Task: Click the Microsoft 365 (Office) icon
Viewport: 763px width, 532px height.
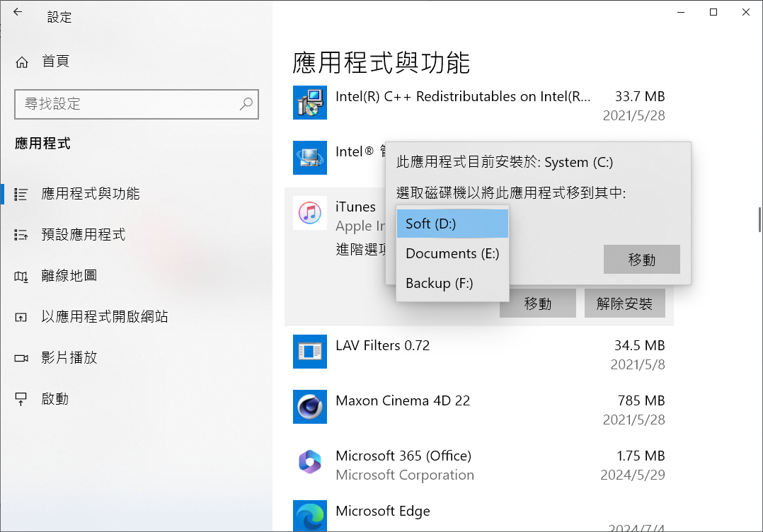Action: (310, 462)
